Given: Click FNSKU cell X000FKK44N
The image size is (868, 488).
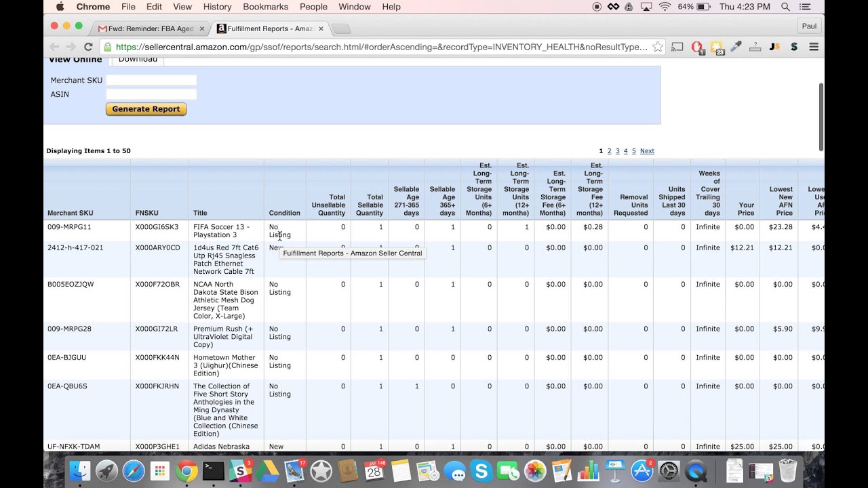Looking at the screenshot, I should pyautogui.click(x=157, y=357).
